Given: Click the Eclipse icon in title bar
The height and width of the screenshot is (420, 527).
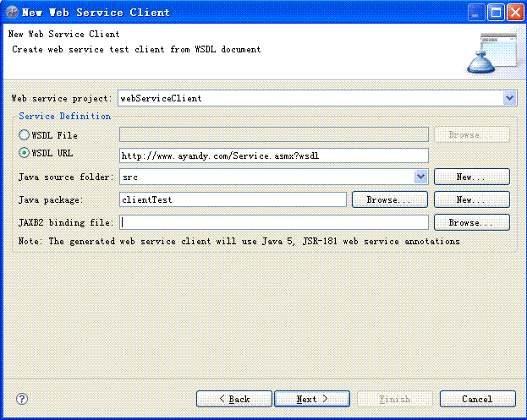Looking at the screenshot, I should (12, 13).
